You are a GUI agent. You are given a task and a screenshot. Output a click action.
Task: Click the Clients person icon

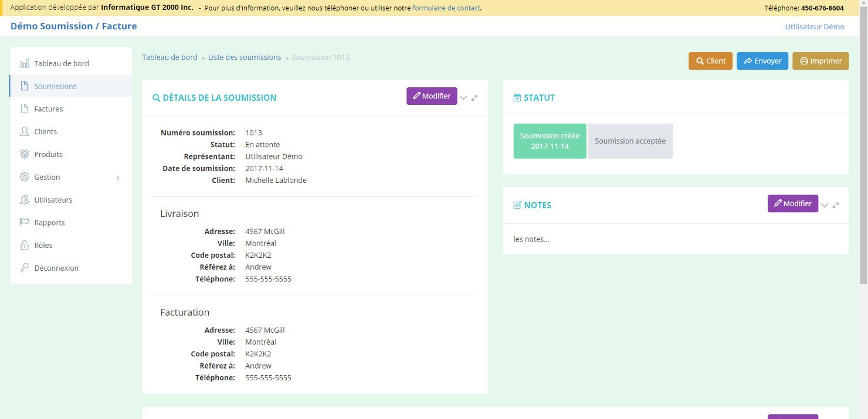(24, 132)
